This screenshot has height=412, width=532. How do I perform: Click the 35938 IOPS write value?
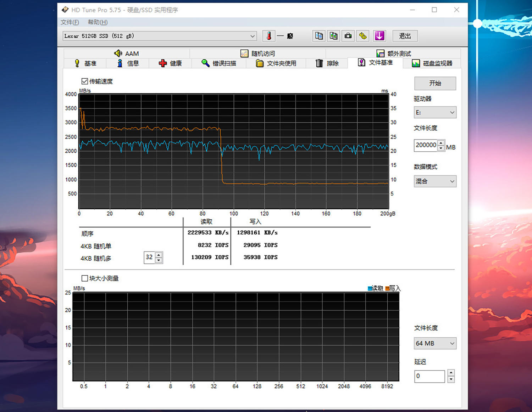click(x=260, y=257)
